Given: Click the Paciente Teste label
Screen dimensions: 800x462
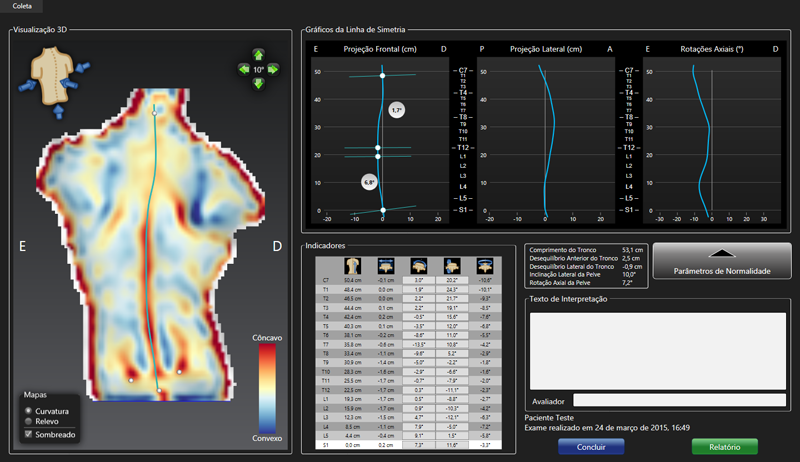Looking at the screenshot, I should click(549, 418).
